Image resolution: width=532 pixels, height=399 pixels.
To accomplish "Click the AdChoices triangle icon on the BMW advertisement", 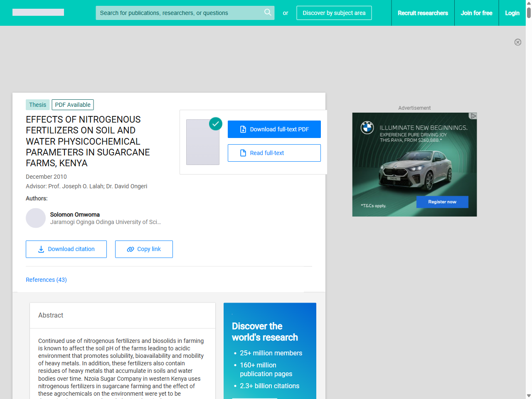I will [473, 116].
